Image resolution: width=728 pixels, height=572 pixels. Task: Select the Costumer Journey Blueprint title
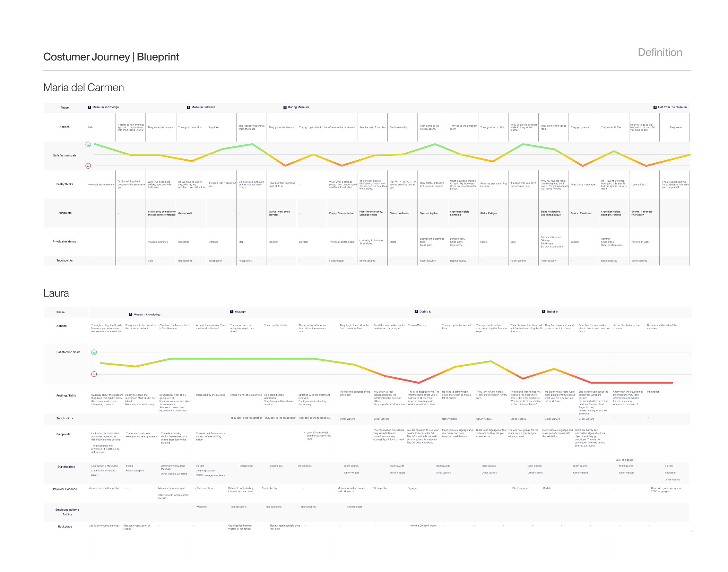coord(111,57)
